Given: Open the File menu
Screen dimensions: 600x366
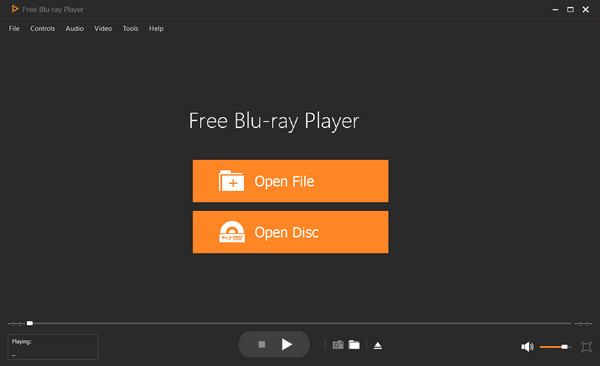Looking at the screenshot, I should coord(14,29).
